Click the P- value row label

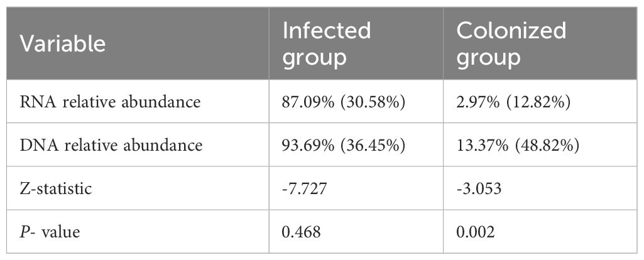click(53, 230)
